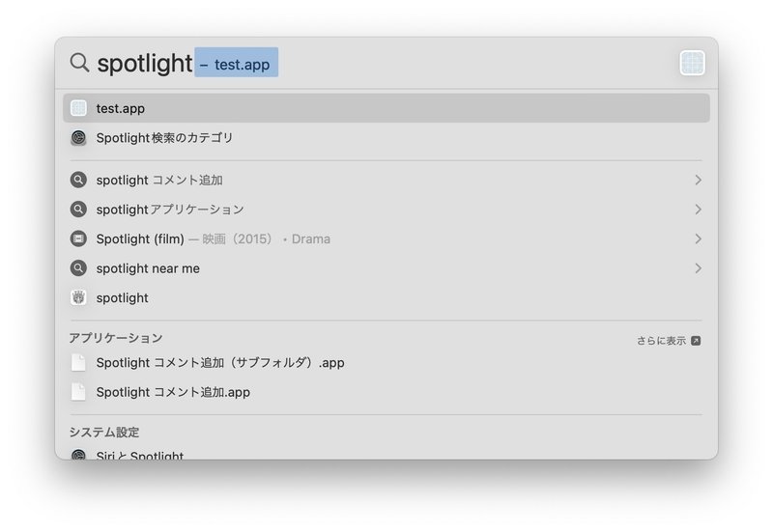Expand chevron on spotlight コメント追加 row

point(698,180)
